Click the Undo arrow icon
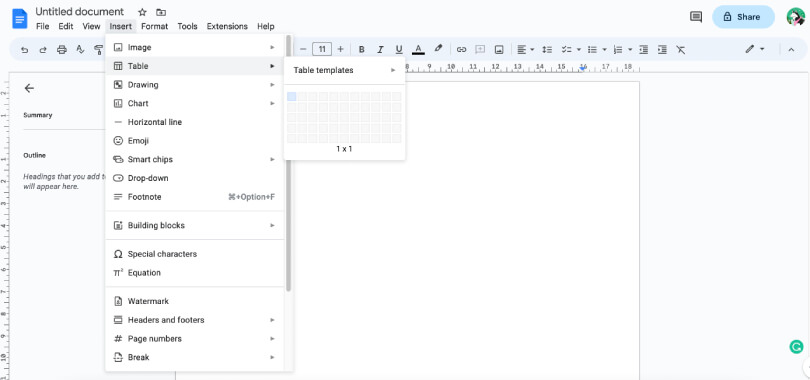810x380 pixels. 24,50
